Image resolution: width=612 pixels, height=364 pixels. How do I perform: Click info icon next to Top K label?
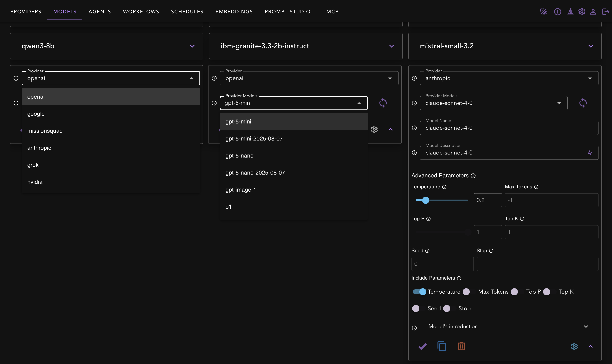(x=522, y=219)
